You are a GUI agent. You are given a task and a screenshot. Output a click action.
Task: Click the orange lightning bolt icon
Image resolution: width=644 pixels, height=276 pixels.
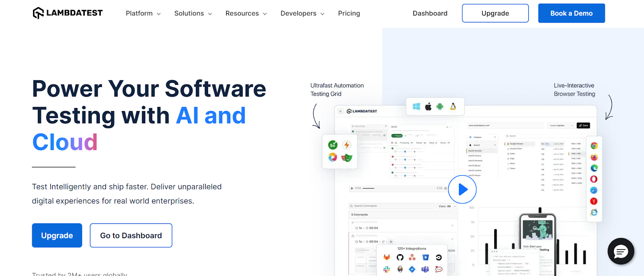pyautogui.click(x=347, y=145)
